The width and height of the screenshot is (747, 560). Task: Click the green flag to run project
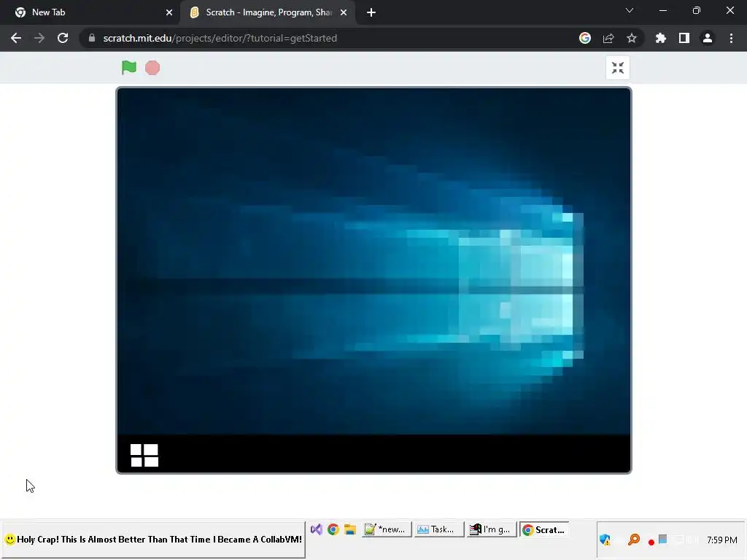point(129,68)
